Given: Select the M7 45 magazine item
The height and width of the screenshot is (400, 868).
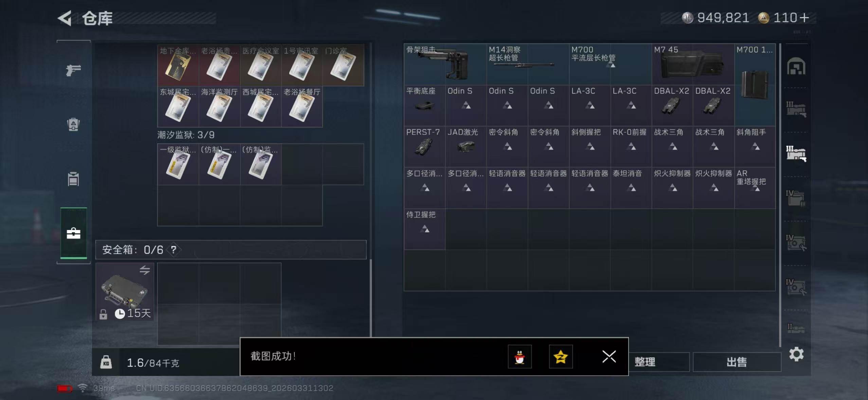Looking at the screenshot, I should point(693,64).
